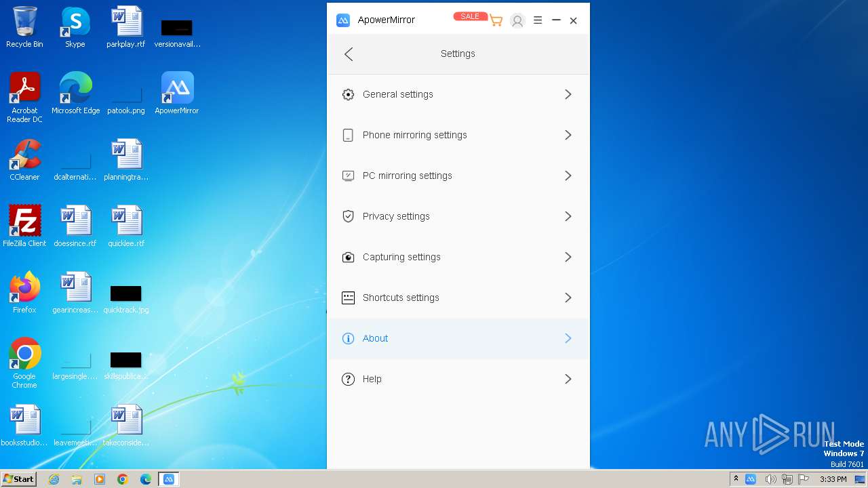Viewport: 868px width, 488px height.
Task: Expand the About chevron
Action: point(568,339)
